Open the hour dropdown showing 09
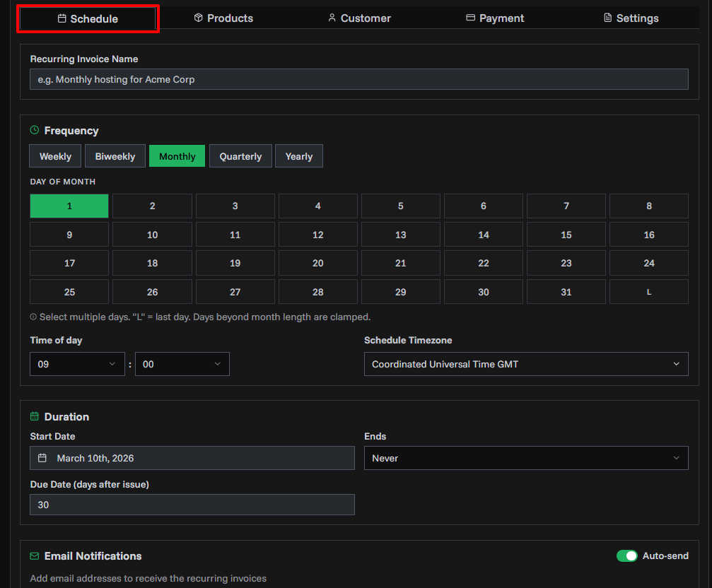Screen dimensions: 712x588 point(77,363)
